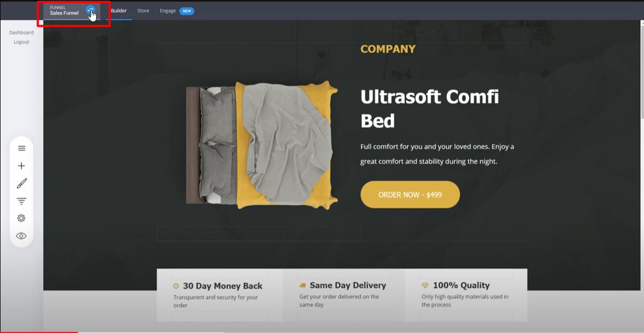
Task: Click the truck icon beside Same Day Delivery
Action: coord(303,285)
